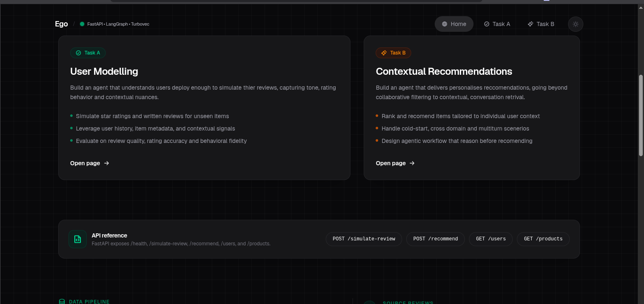This screenshot has width=644, height=304.
Task: Click the POST /simulate-review endpoint chip
Action: pos(364,239)
